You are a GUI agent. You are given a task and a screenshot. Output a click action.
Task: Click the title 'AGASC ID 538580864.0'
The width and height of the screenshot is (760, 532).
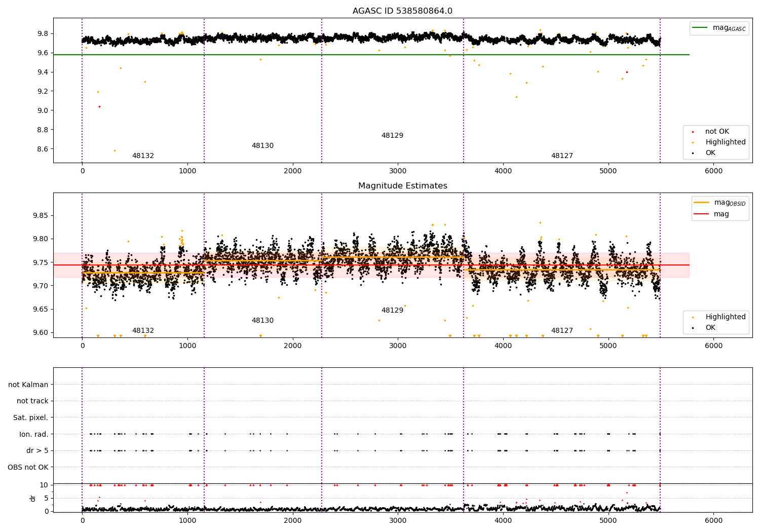(x=403, y=11)
